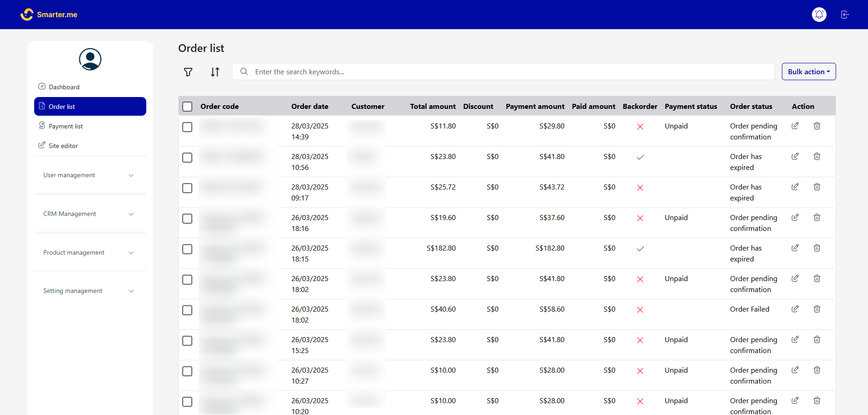Image resolution: width=868 pixels, height=415 pixels.
Task: Delete the Order Failed row
Action: pos(817,309)
